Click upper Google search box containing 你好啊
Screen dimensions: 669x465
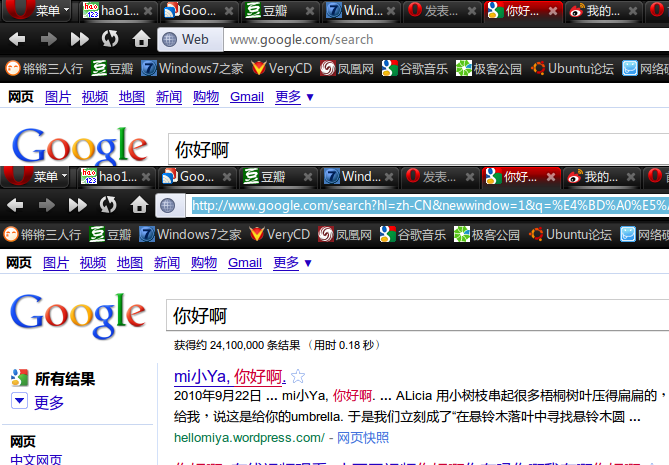418,149
